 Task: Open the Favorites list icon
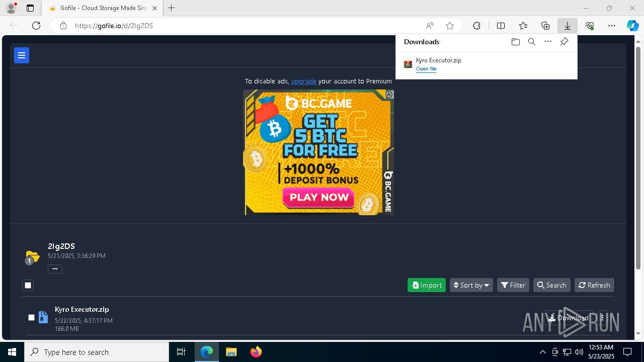pyautogui.click(x=523, y=26)
